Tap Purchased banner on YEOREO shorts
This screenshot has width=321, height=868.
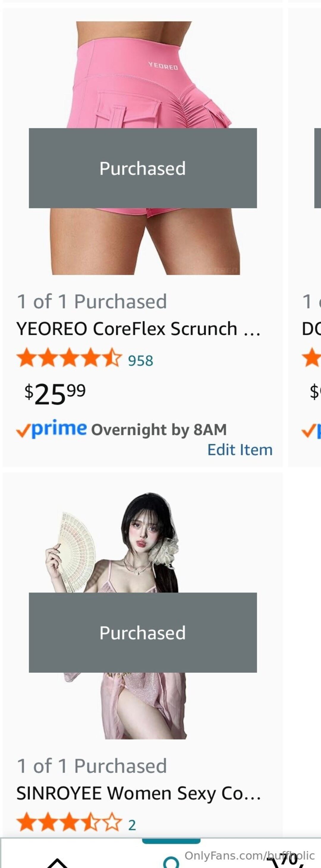pos(142,168)
